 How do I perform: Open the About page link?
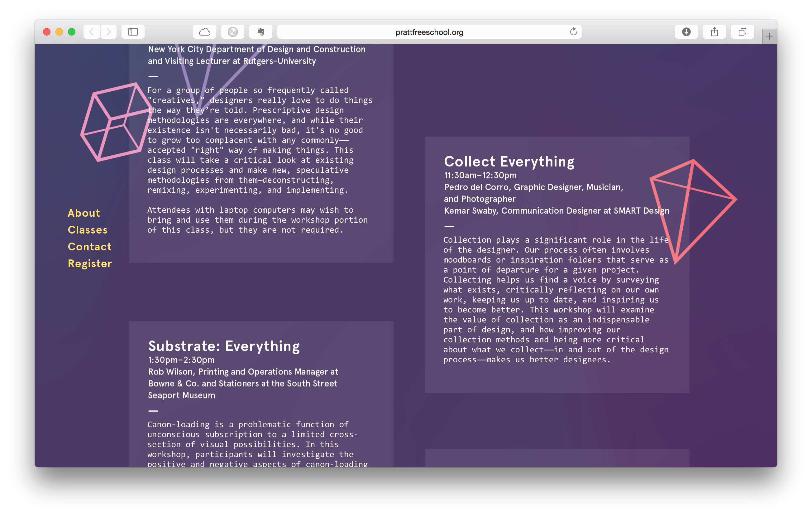pos(84,213)
